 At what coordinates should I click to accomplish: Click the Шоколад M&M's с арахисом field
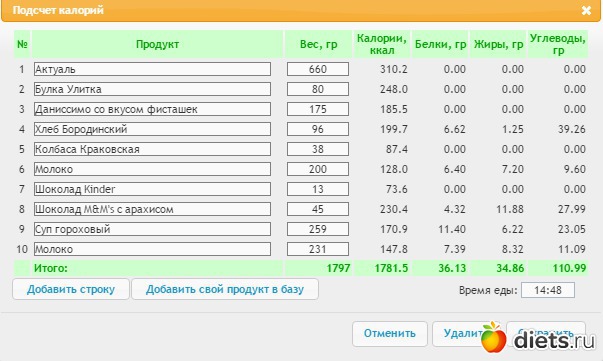152,209
